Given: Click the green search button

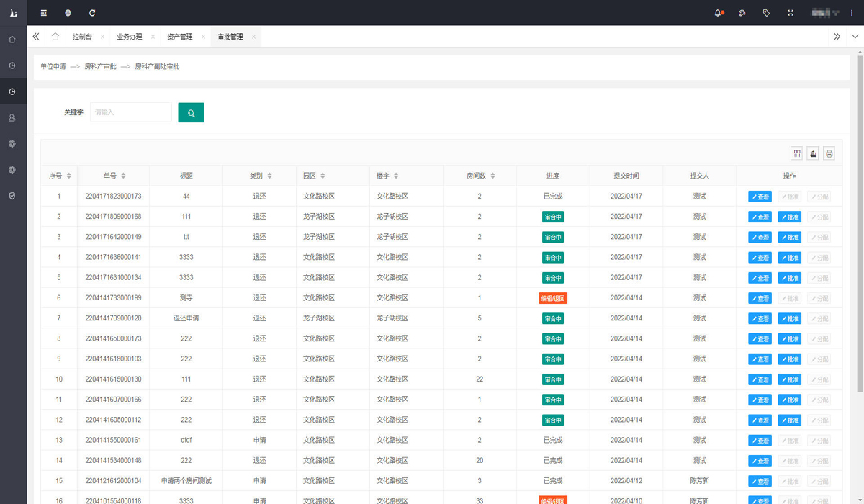Looking at the screenshot, I should click(191, 112).
